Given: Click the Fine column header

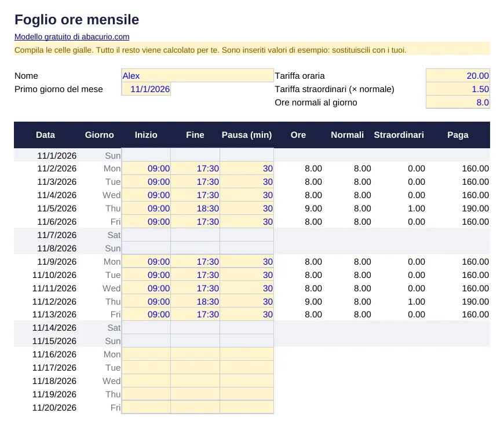Looking at the screenshot, I should click(195, 134).
